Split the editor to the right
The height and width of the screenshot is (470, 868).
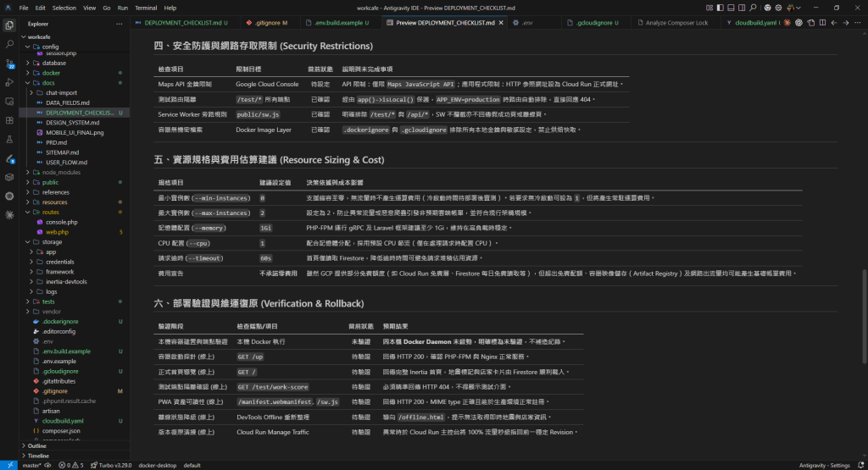pyautogui.click(x=822, y=23)
